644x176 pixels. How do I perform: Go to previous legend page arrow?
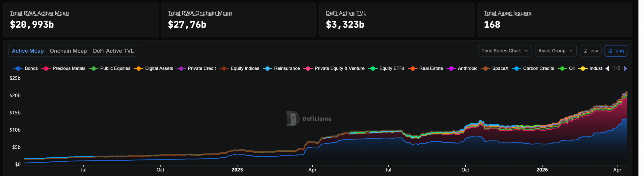pos(607,69)
